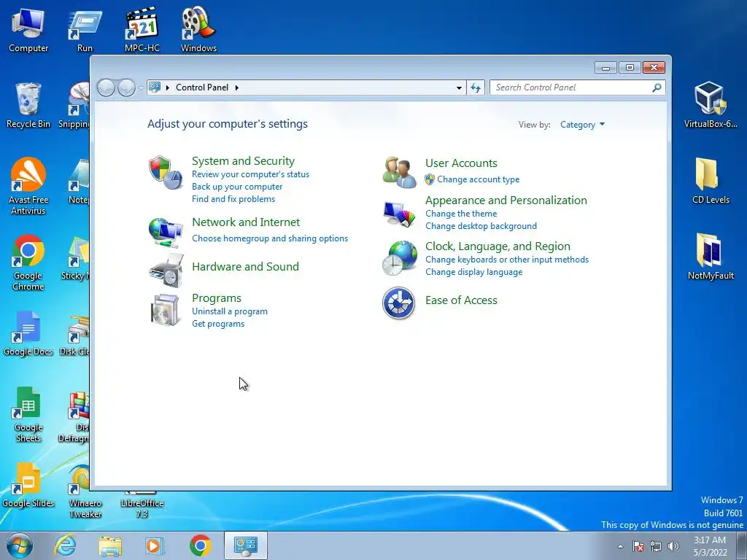Click the volume speaker tray icon
Image resolution: width=747 pixels, height=560 pixels.
point(673,546)
